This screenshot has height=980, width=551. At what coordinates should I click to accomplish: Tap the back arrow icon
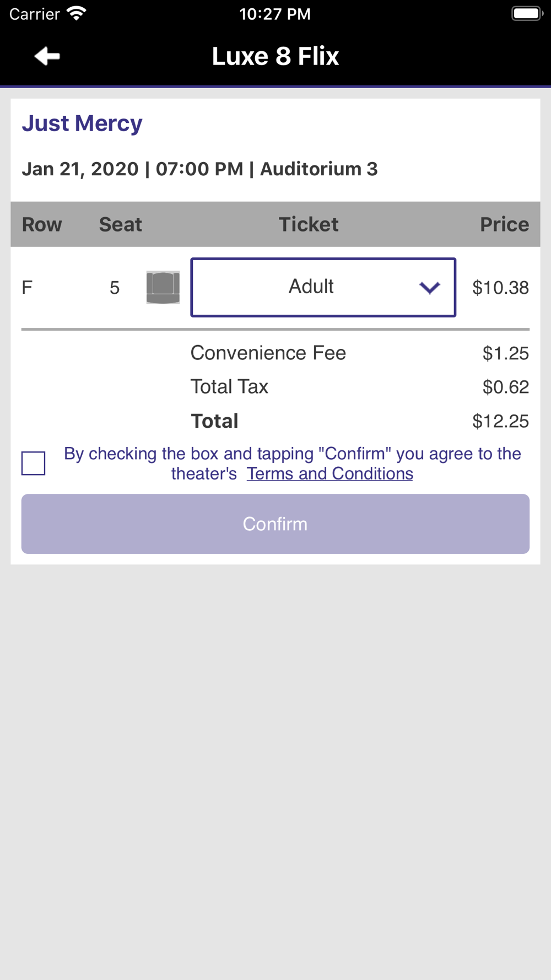[x=47, y=56]
